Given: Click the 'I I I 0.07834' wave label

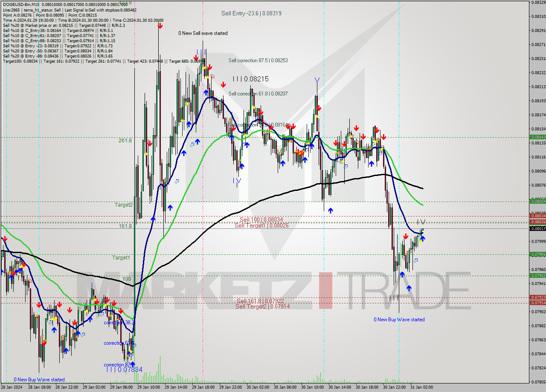Looking at the screenshot, I should [124, 369].
